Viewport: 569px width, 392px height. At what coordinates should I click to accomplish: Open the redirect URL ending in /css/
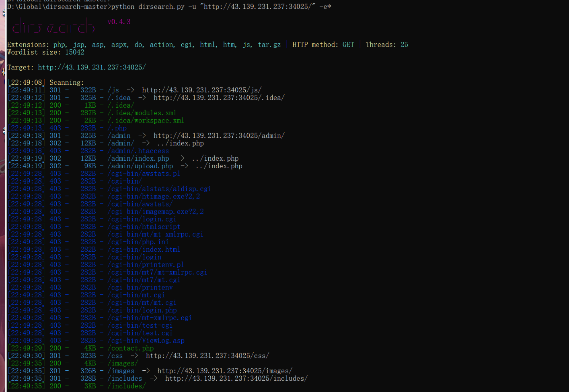[207, 356]
